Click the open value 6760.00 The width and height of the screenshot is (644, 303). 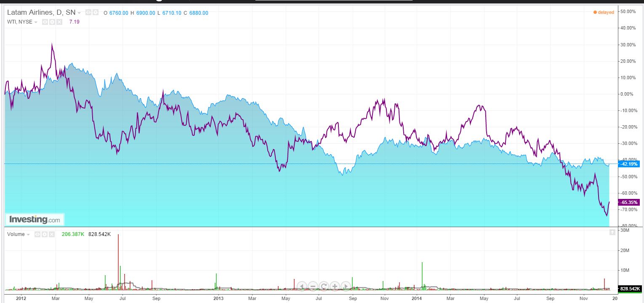(119, 13)
